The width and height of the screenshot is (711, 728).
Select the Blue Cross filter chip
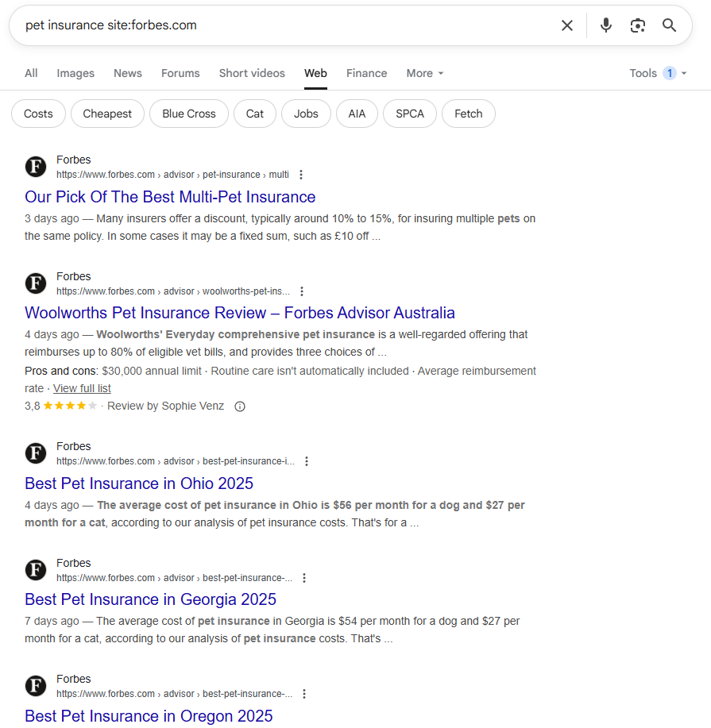tap(188, 114)
